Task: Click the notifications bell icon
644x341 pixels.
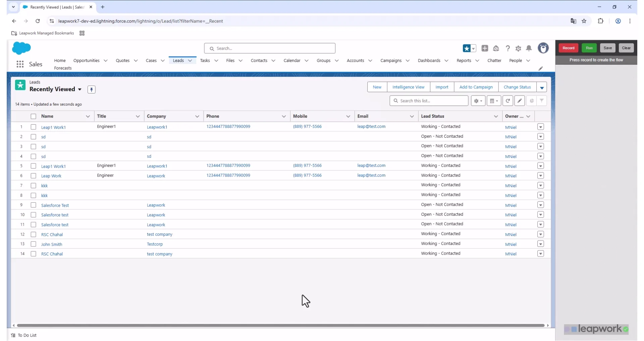Action: pyautogui.click(x=529, y=48)
